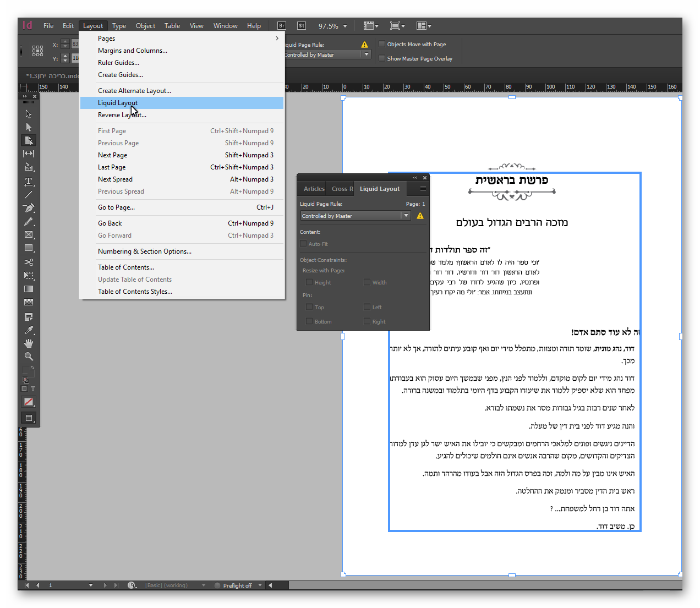700x608 pixels.
Task: Go to last page button in status bar
Action: click(116, 585)
